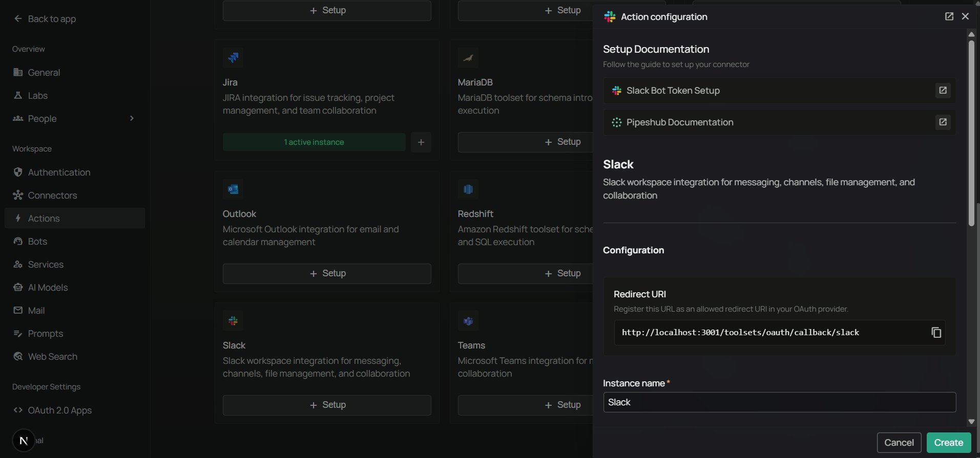Open external link for Slack Bot Token Setup
This screenshot has height=458, width=980.
(943, 91)
